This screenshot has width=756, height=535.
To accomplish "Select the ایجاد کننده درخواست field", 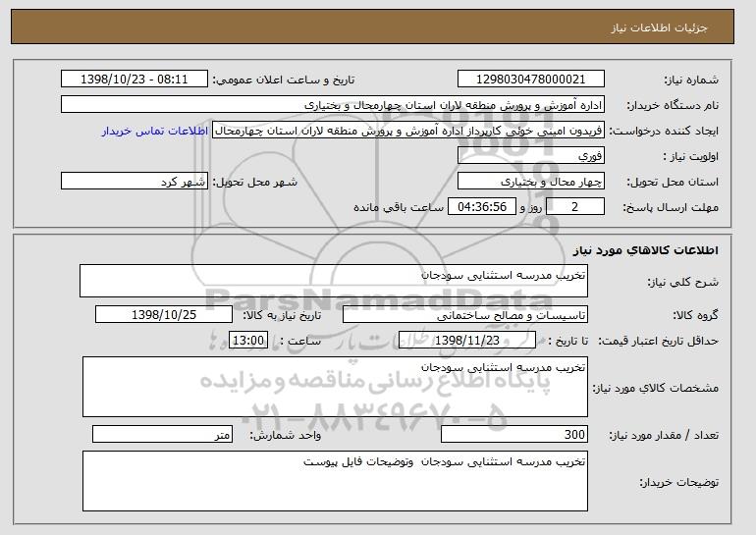I will pos(408,131).
